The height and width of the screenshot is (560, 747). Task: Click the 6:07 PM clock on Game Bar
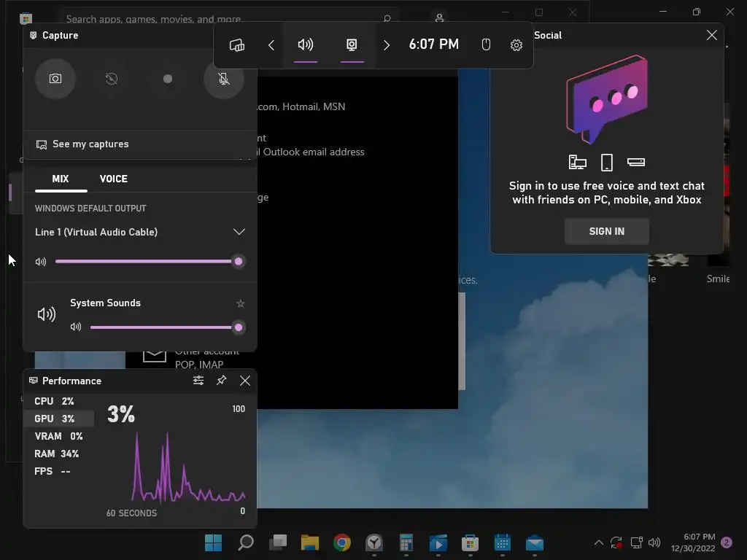pos(433,44)
